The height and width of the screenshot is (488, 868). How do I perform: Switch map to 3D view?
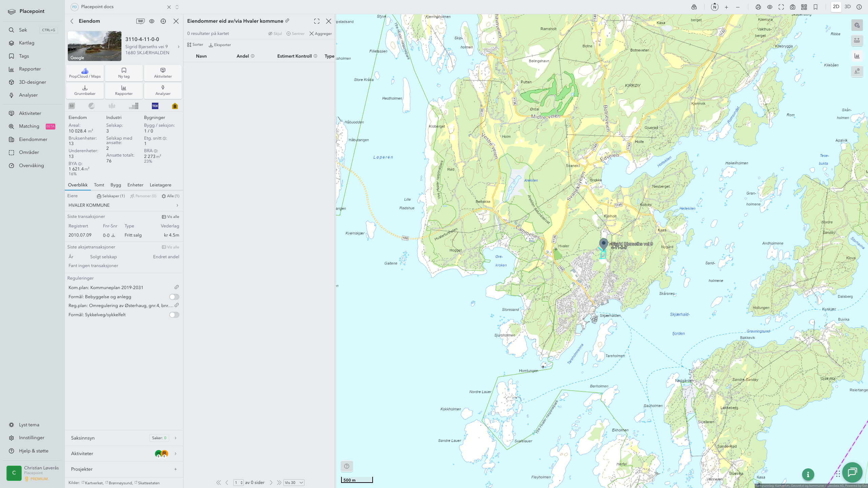pos(848,7)
